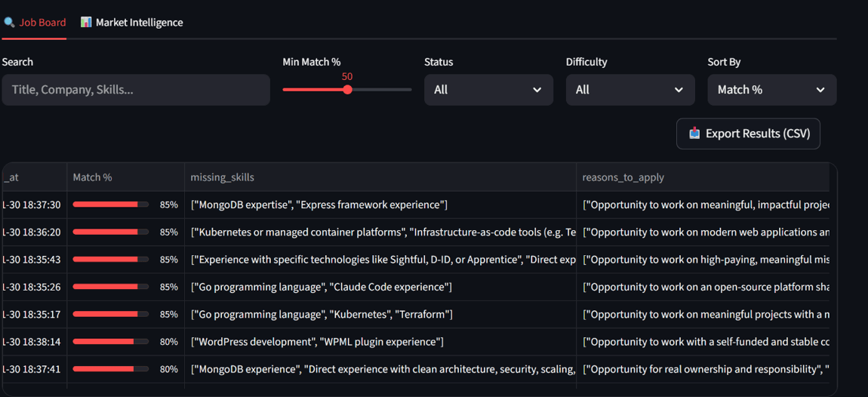
Task: Open the Status dropdown
Action: [489, 90]
